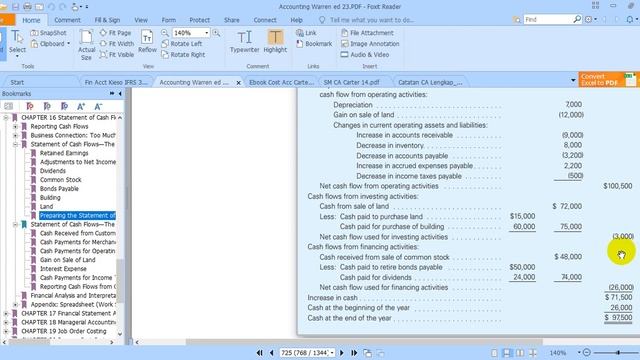This screenshot has height=360, width=640.
Task: Open the Dividends bookmark
Action: pos(53,171)
